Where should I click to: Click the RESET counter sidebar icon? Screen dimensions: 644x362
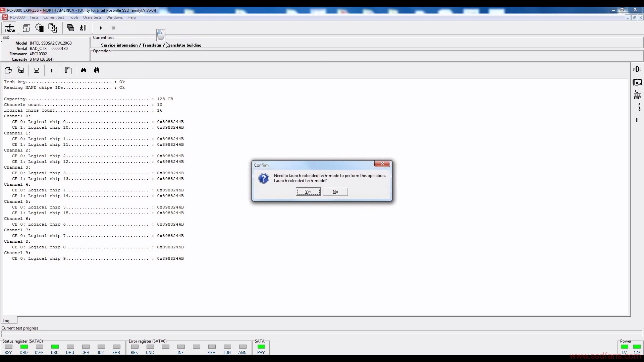pyautogui.click(x=637, y=95)
